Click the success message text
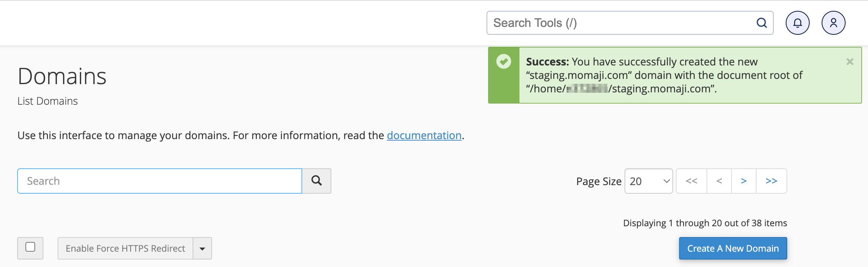The image size is (868, 267). [x=664, y=75]
